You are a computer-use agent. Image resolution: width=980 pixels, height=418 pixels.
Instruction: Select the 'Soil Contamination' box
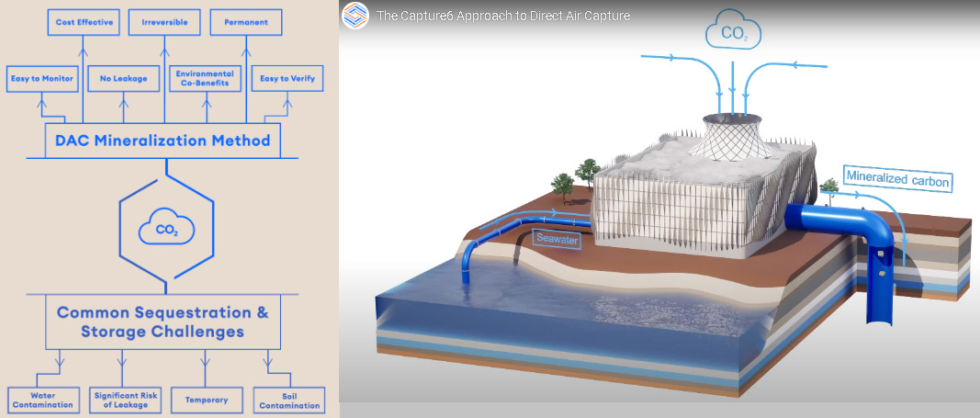(x=289, y=400)
